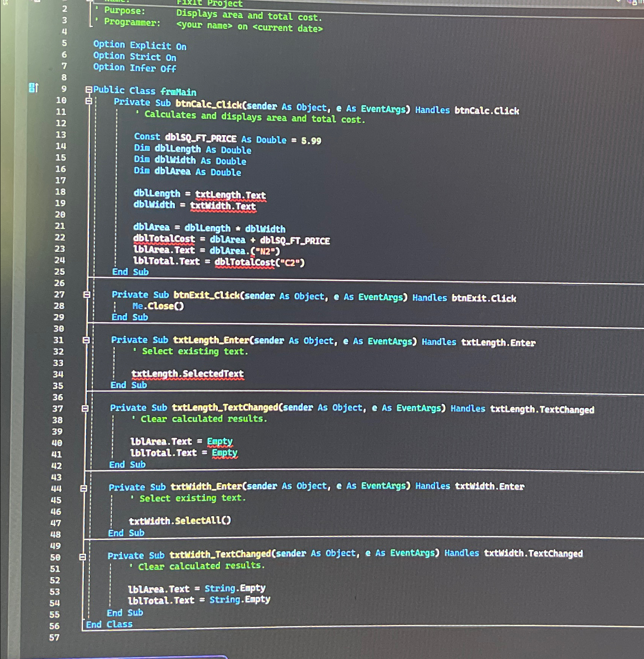Image resolution: width=644 pixels, height=659 pixels.
Task: Collapse the btnExit_Click sub region
Action: pyautogui.click(x=87, y=294)
